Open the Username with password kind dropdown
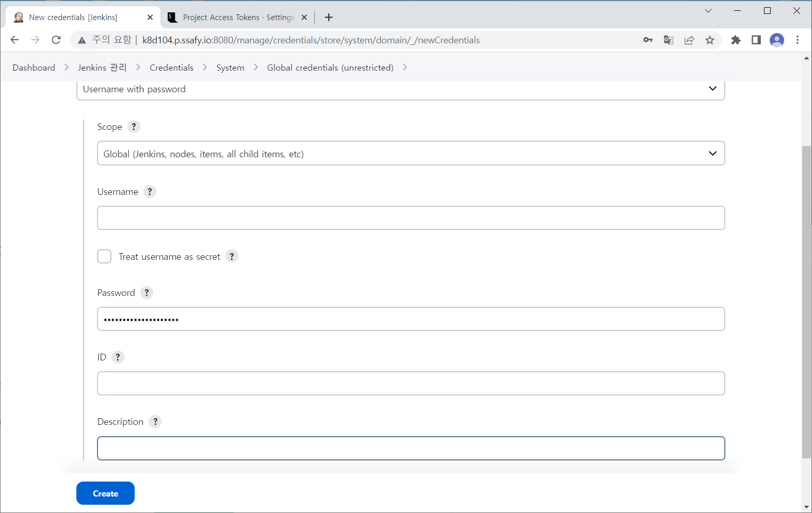812x513 pixels. click(x=401, y=90)
